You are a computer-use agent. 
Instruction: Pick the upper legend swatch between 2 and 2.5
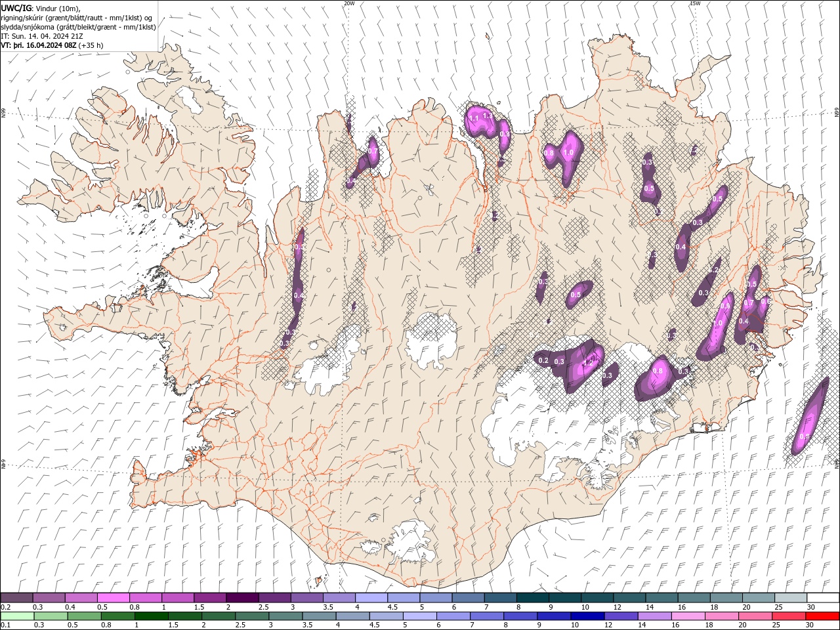[x=242, y=598]
